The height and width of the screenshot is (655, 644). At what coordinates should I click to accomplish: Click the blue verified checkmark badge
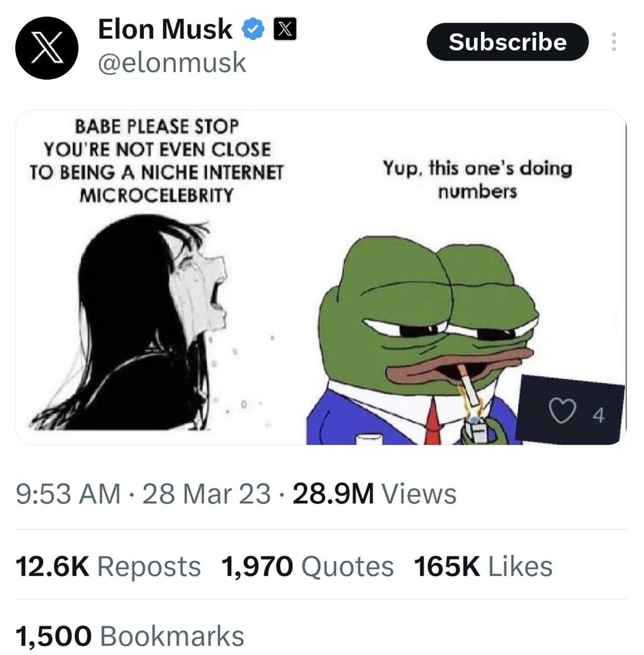pos(253,30)
